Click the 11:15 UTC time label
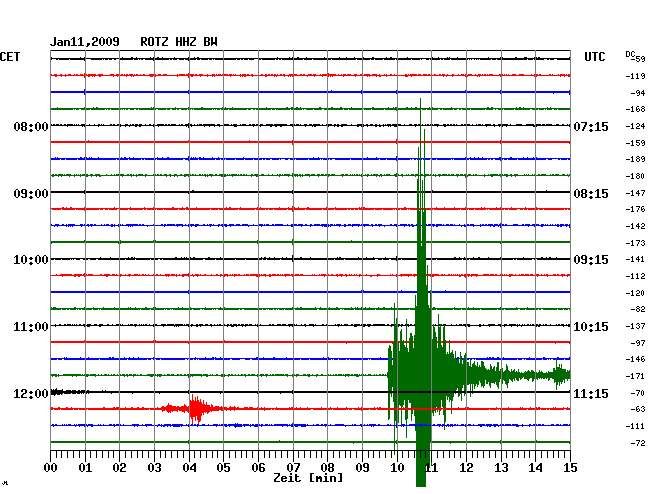 click(591, 393)
